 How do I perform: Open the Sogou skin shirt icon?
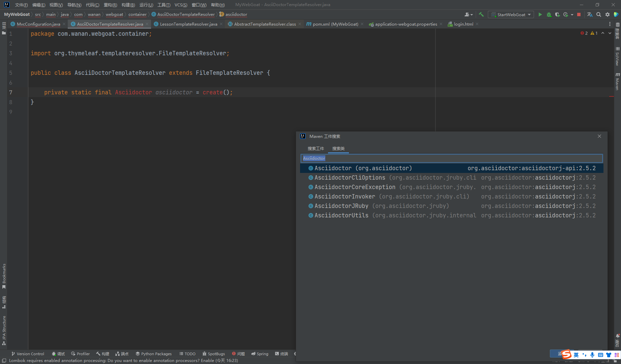pos(609,355)
